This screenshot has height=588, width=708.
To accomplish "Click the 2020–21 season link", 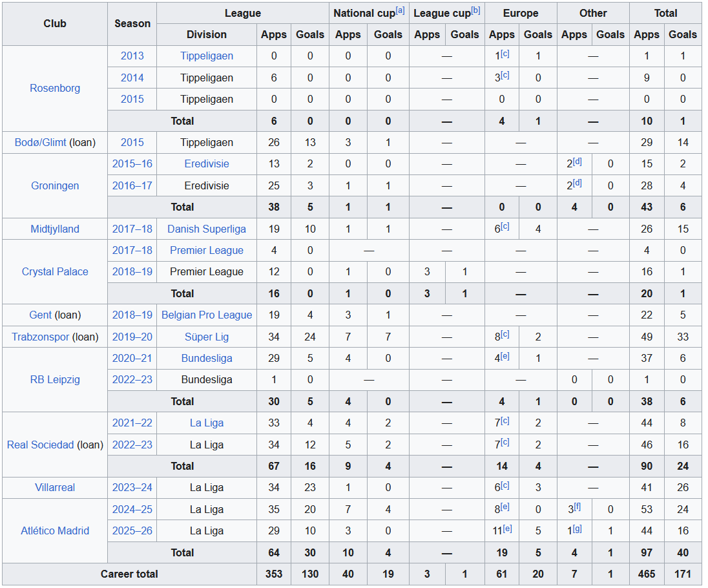I will pos(132,359).
